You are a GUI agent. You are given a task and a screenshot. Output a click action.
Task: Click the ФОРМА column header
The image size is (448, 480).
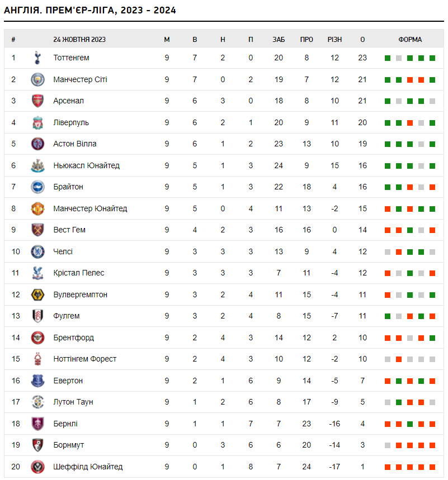click(x=410, y=40)
